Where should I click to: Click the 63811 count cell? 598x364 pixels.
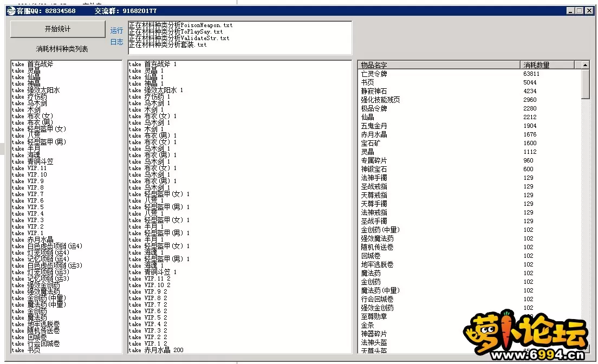point(531,74)
